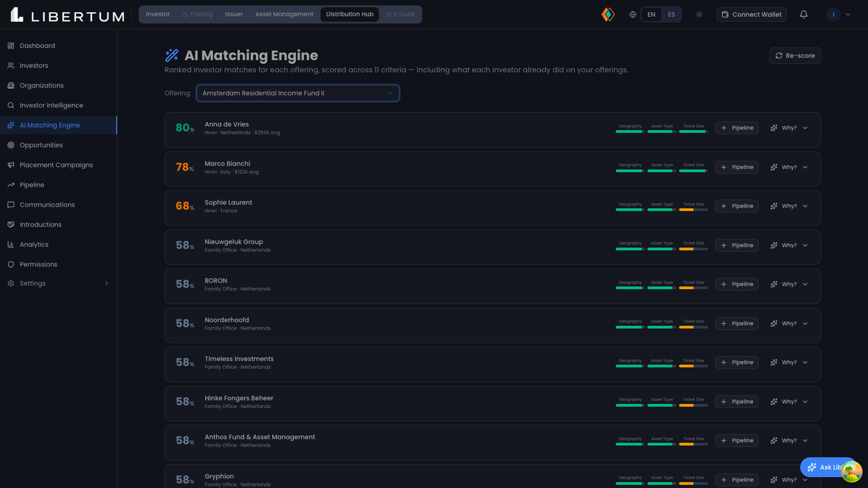This screenshot has width=868, height=488.
Task: Expand Why? for Sophie Laurent
Action: tap(789, 206)
